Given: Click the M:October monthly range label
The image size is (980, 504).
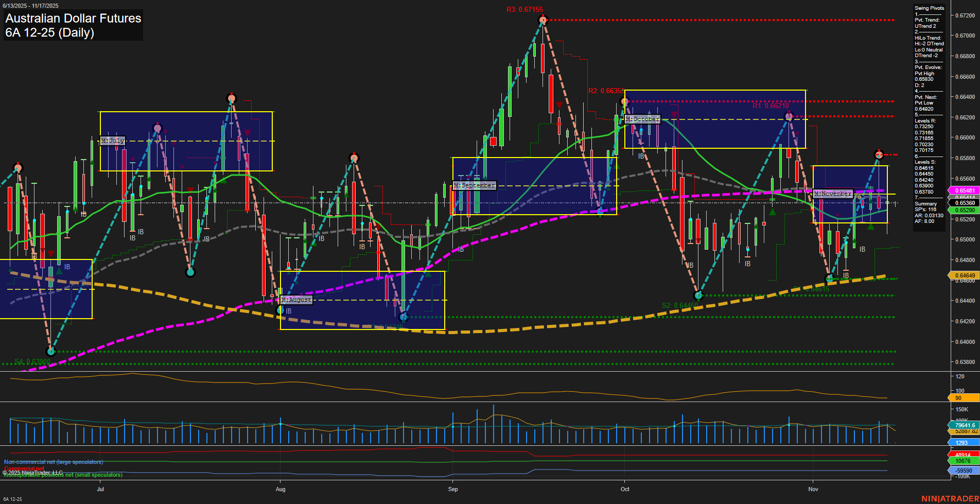Looking at the screenshot, I should 642,119.
